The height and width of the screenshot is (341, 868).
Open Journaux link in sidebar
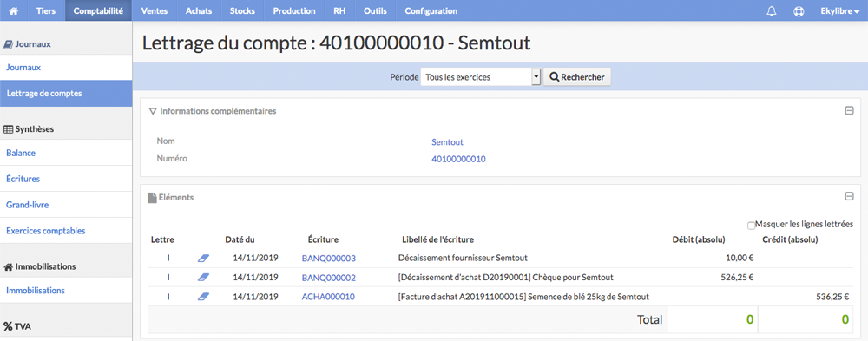[66, 68]
